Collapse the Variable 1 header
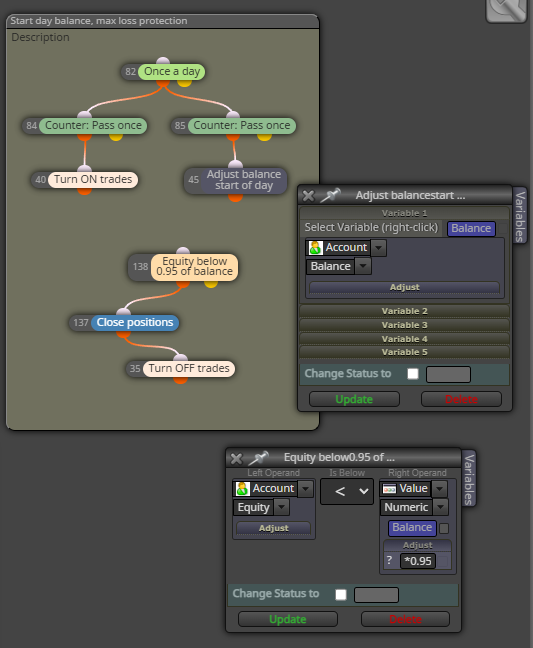Viewport: 533px width, 648px height. 404,213
